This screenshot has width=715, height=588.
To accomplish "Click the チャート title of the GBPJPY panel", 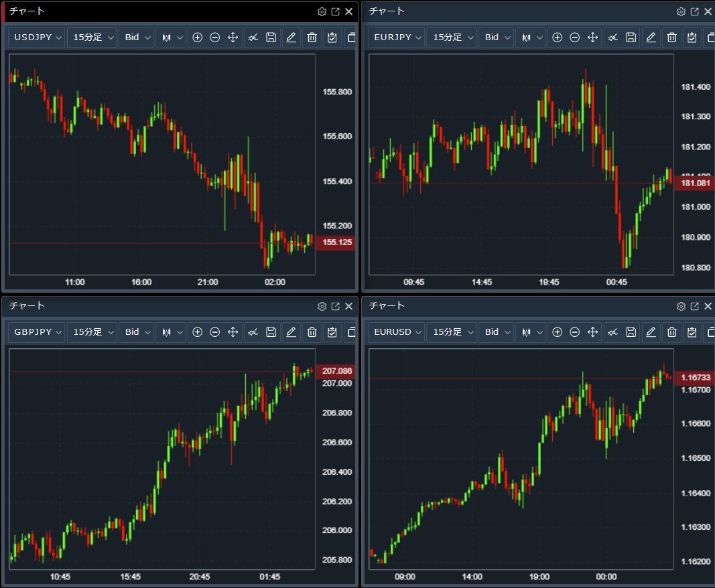I will tap(27, 305).
